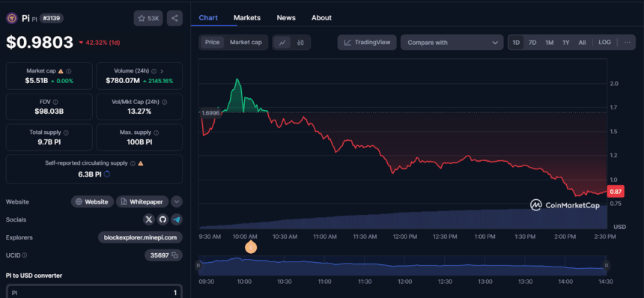Add Pi to watchlist with star button
644x298 pixels.
[x=148, y=18]
